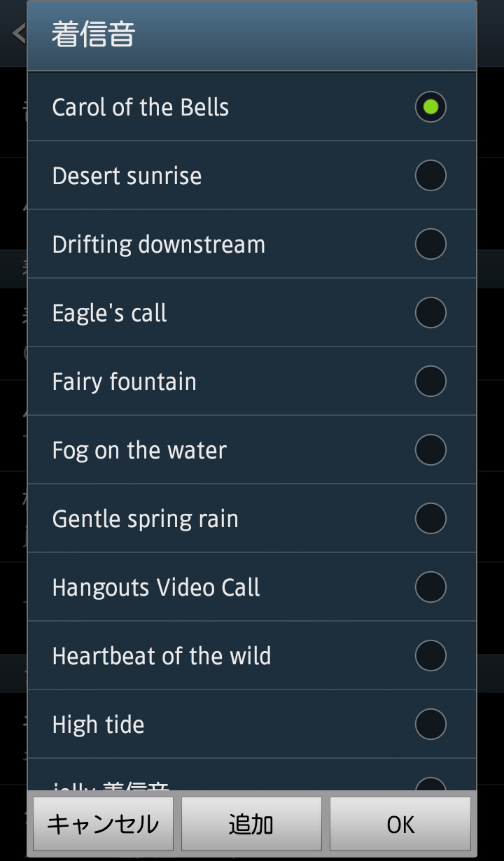Select the Carol of the Bells radio button
Screen dimensions: 504x861
430,107
